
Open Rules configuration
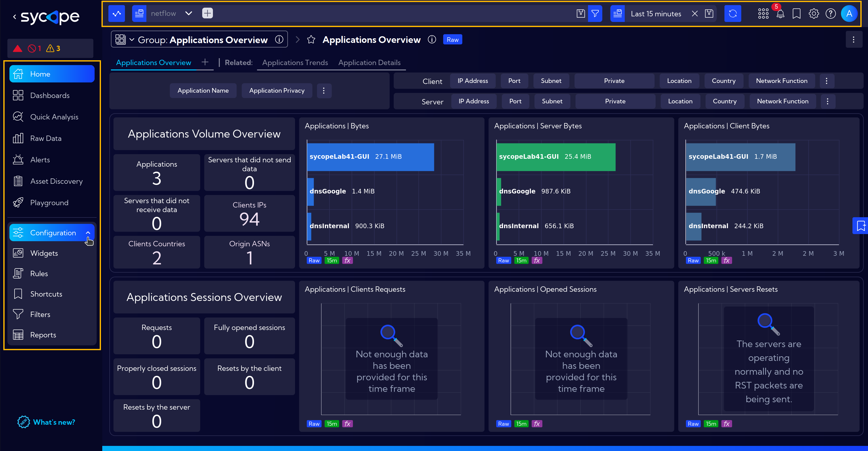click(52, 274)
